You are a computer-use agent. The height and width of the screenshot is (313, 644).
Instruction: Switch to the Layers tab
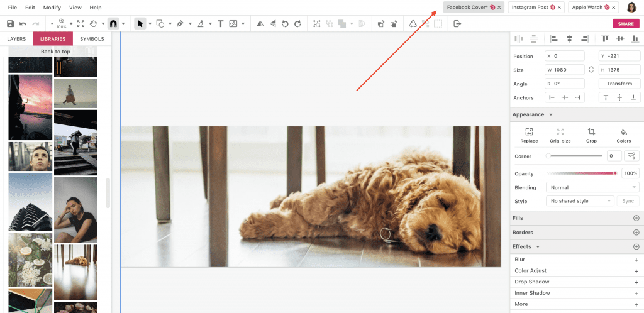pos(16,39)
